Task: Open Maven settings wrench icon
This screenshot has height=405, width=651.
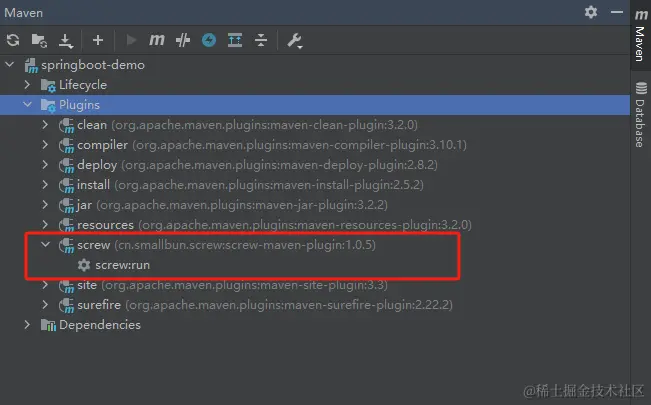Action: 294,41
